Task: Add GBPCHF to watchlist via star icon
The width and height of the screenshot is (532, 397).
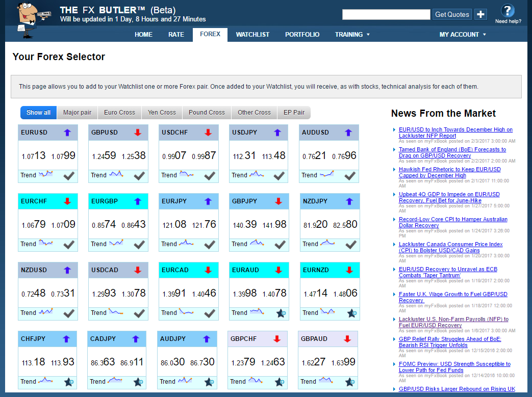Action: pyautogui.click(x=279, y=382)
